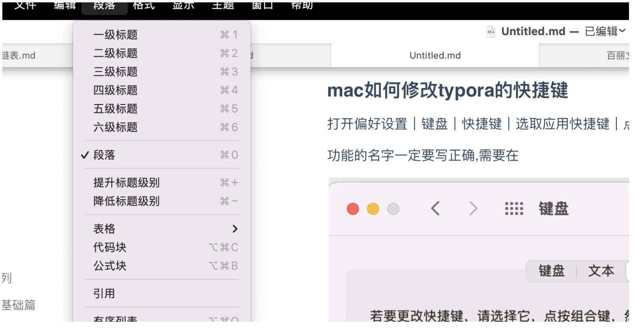The height and width of the screenshot is (332, 644).
Task: Click the Untitled.md window title text
Action: [x=533, y=31]
